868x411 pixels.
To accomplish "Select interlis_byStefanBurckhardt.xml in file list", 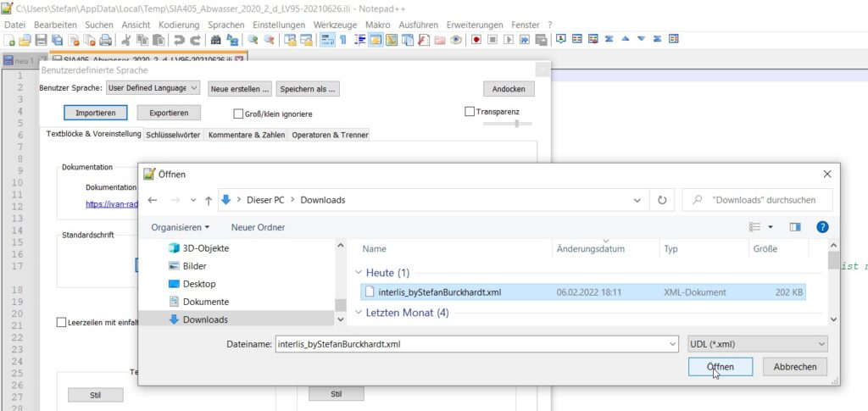I will (x=583, y=292).
